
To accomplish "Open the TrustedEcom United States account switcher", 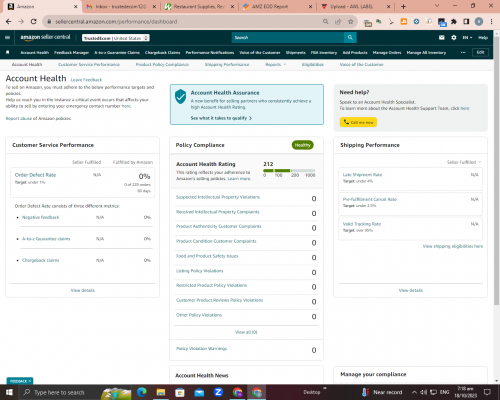I will (116, 38).
